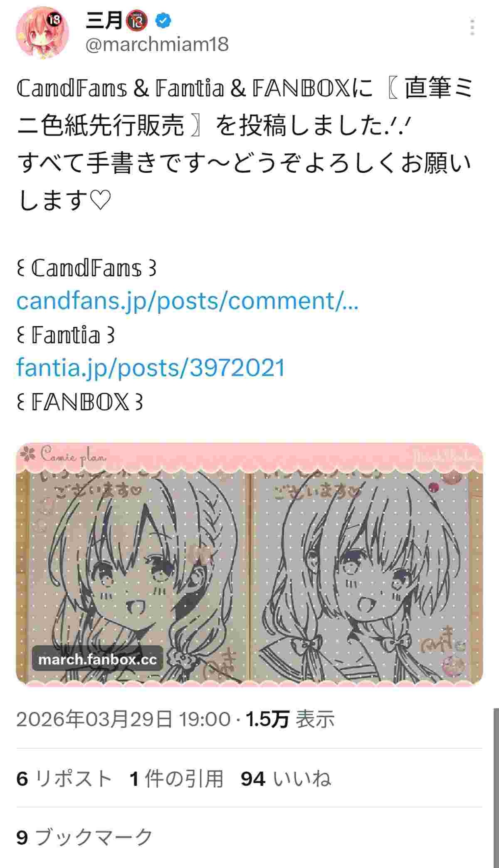The height and width of the screenshot is (868, 499).
Task: View the 94 いいね likes list
Action: pos(286,779)
